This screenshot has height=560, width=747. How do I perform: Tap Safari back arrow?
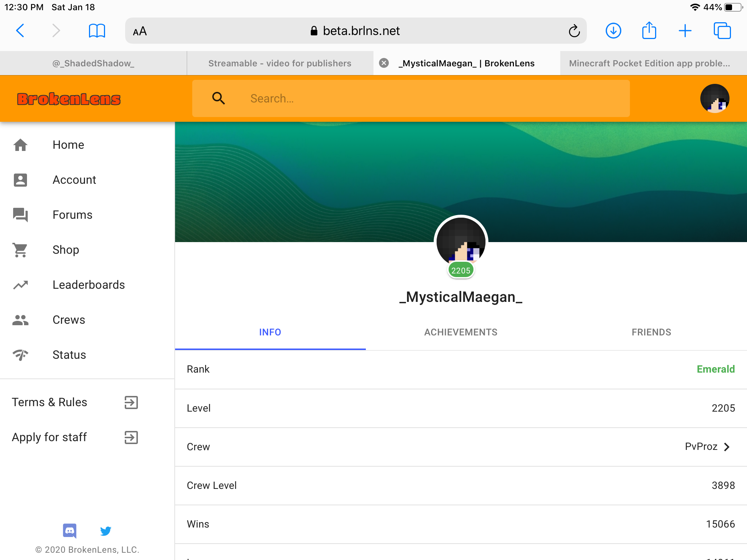tap(20, 31)
